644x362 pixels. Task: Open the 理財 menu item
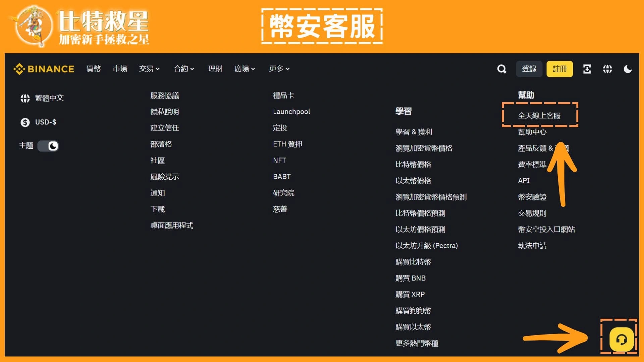click(215, 69)
